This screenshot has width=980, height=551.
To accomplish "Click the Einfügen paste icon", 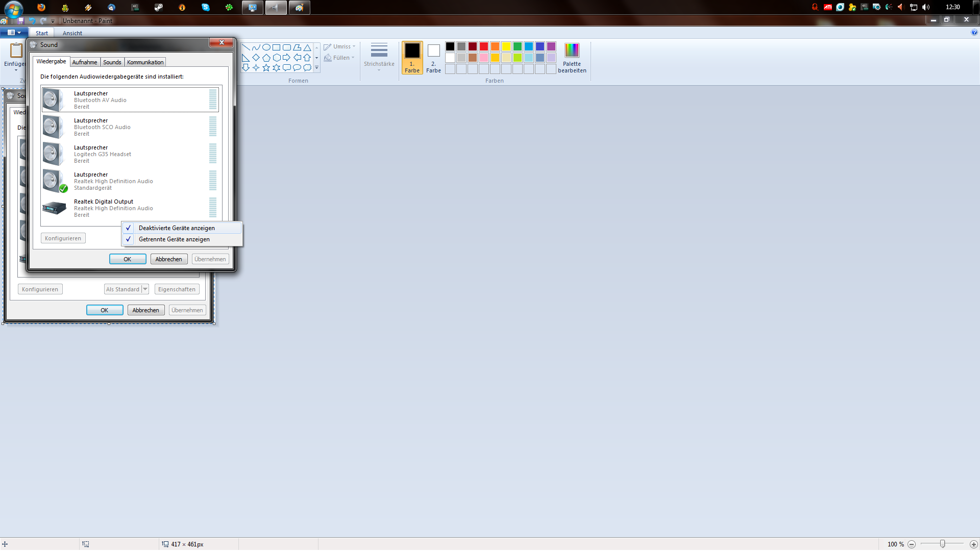I will coord(15,51).
